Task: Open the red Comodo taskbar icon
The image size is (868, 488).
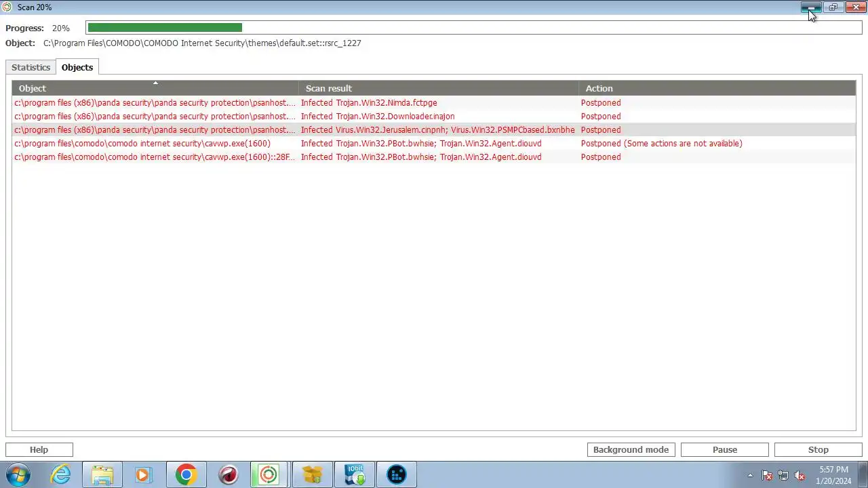Action: coord(228,474)
